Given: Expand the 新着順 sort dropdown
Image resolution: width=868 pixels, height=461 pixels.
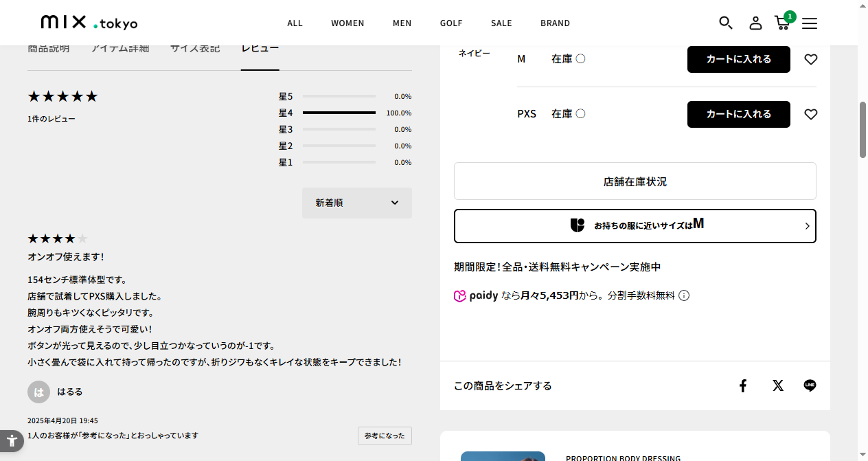Looking at the screenshot, I should point(357,203).
